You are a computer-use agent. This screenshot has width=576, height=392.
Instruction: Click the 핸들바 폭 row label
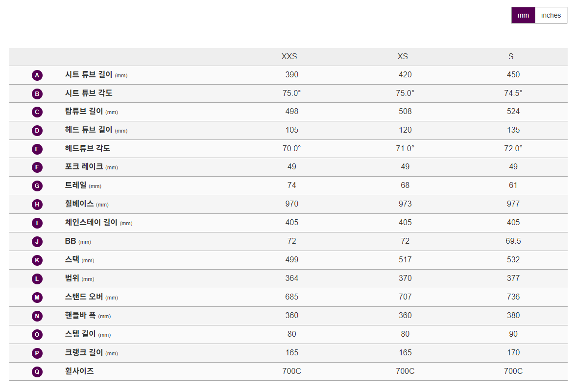point(80,315)
